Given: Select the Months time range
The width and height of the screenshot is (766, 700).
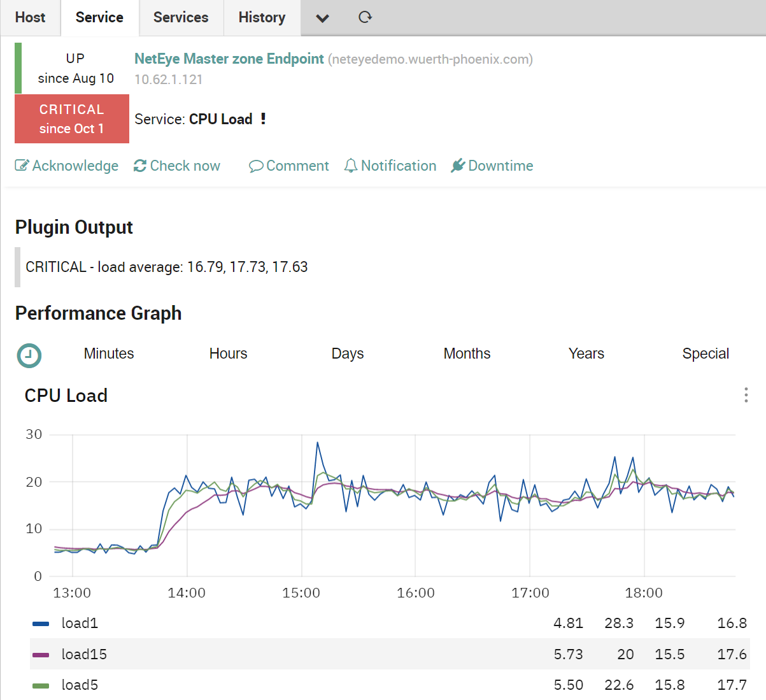Looking at the screenshot, I should coord(467,354).
